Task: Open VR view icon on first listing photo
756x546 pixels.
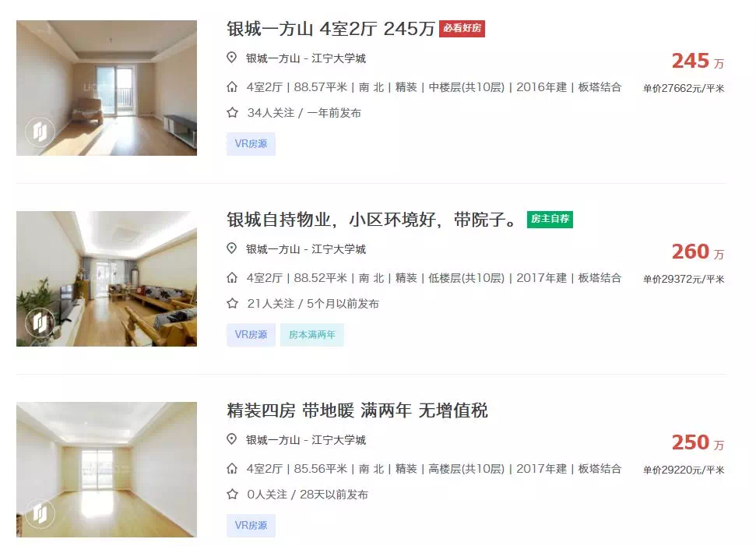Action: (40, 132)
